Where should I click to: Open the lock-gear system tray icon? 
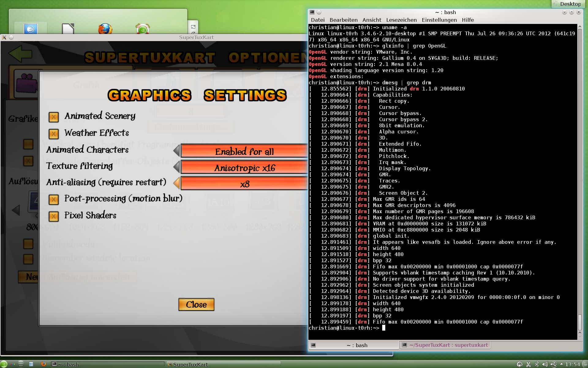pos(520,364)
